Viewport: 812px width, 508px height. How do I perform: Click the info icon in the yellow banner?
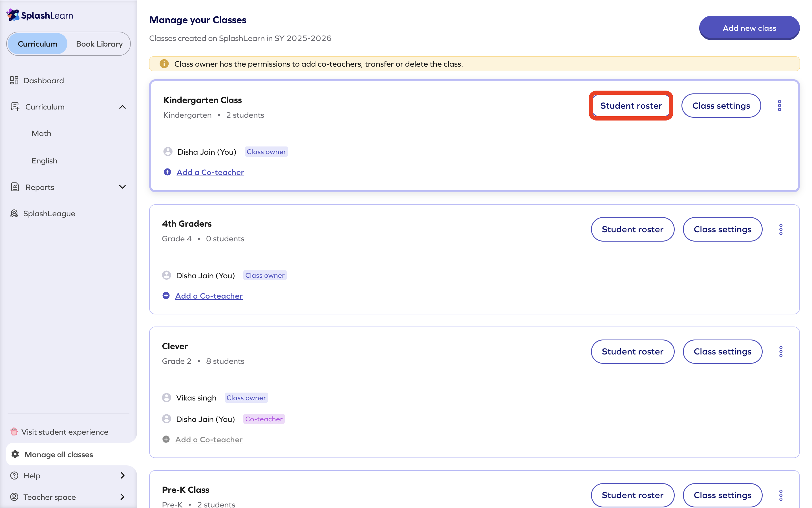pos(164,64)
